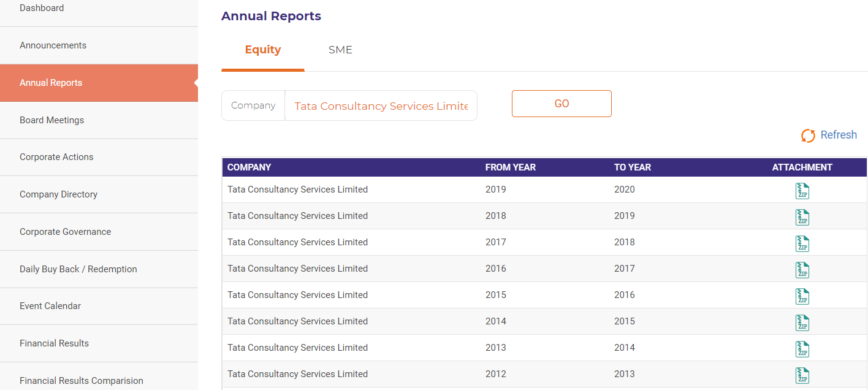The width and height of the screenshot is (868, 390).
Task: Click the orange refresh arrows icon
Action: point(808,136)
